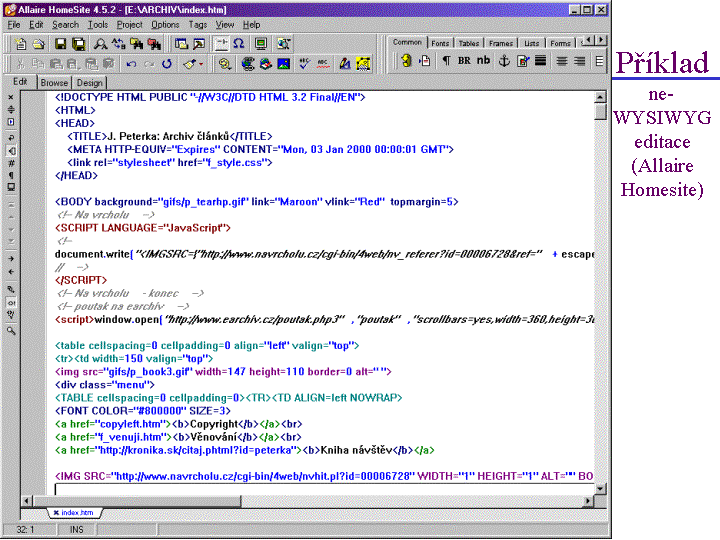Open the Search menu

65,25
